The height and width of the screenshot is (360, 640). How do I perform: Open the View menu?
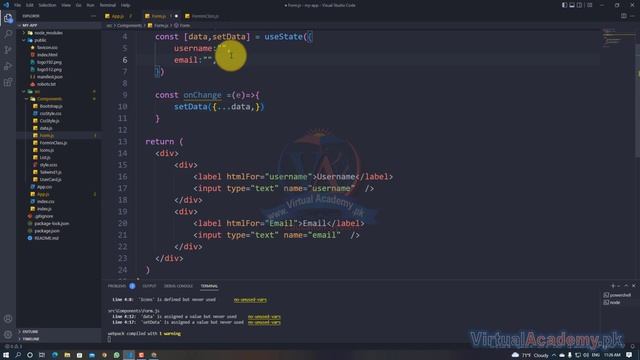(x=66, y=5)
